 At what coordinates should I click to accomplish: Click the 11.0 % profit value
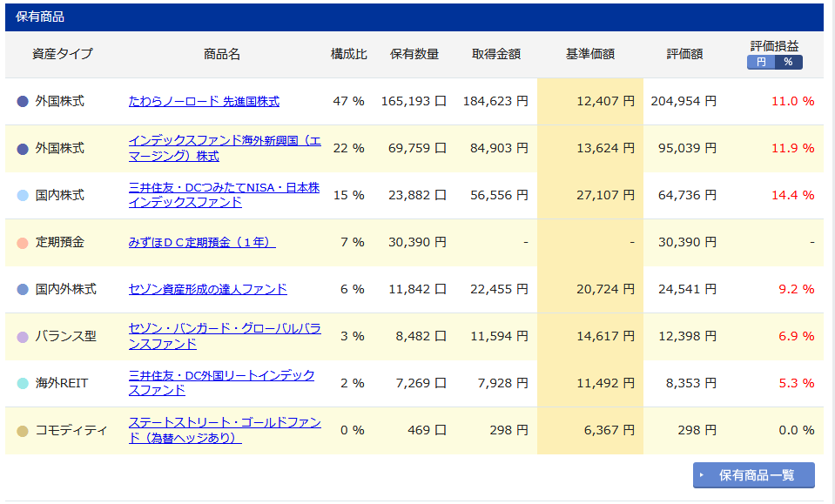click(x=793, y=101)
